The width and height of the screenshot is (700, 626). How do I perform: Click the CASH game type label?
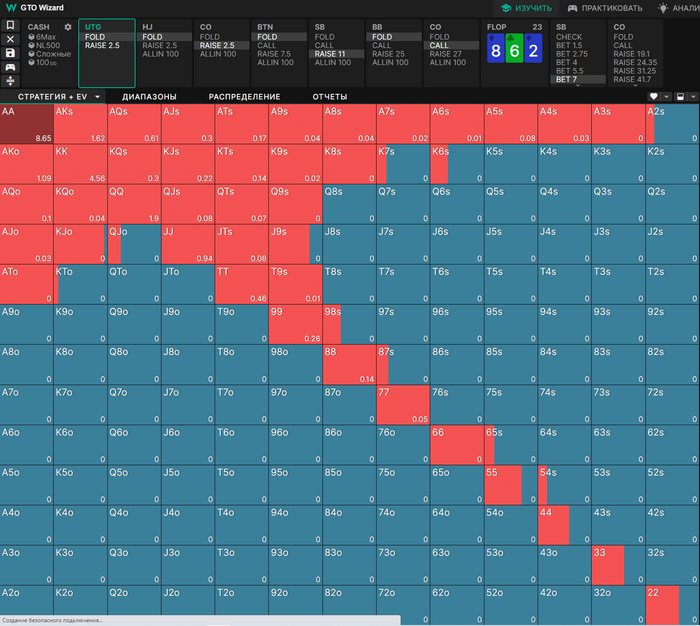[38, 27]
